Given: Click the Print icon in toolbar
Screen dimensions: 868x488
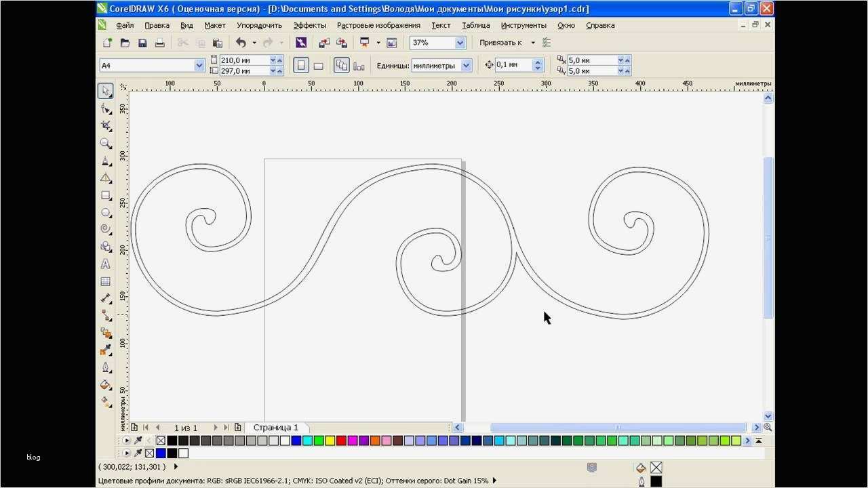Looking at the screenshot, I should click(160, 43).
